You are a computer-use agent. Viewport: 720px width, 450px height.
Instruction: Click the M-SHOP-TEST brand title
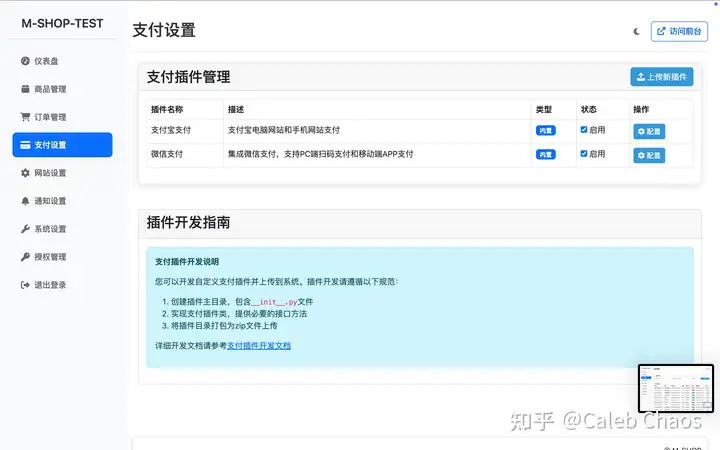[62, 23]
